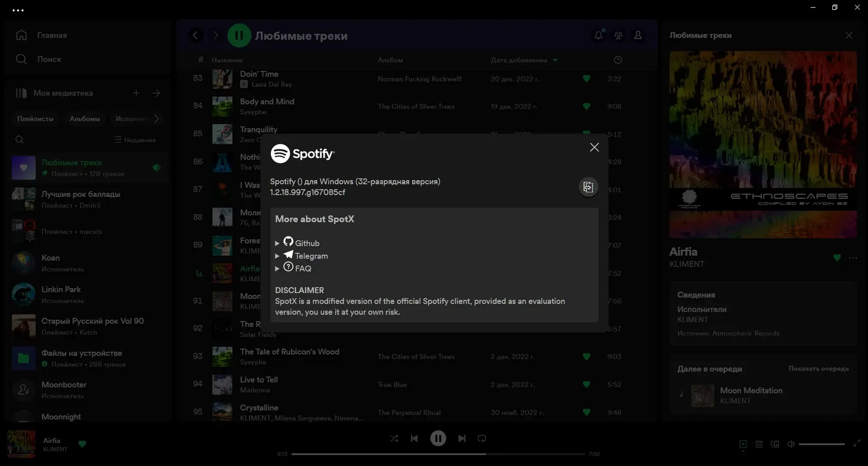Expand the library with the arrow icon

[x=156, y=93]
